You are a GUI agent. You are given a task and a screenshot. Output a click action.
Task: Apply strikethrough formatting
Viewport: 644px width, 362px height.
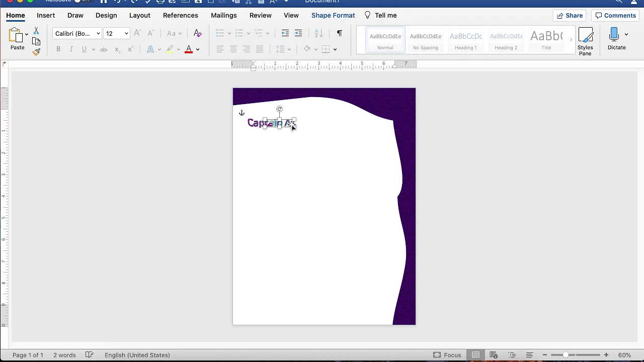tap(103, 49)
